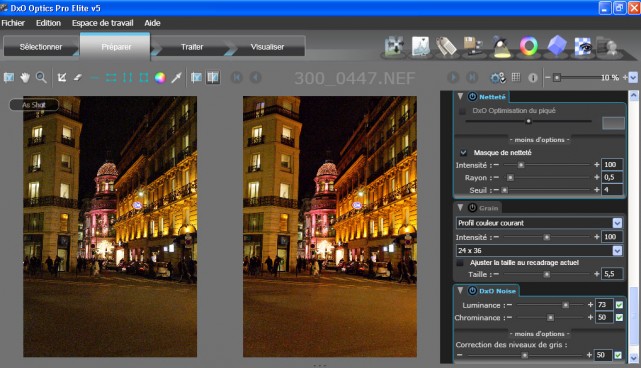Click minus beside Rayon slider
This screenshot has height=368, width=641.
pyautogui.click(x=496, y=177)
